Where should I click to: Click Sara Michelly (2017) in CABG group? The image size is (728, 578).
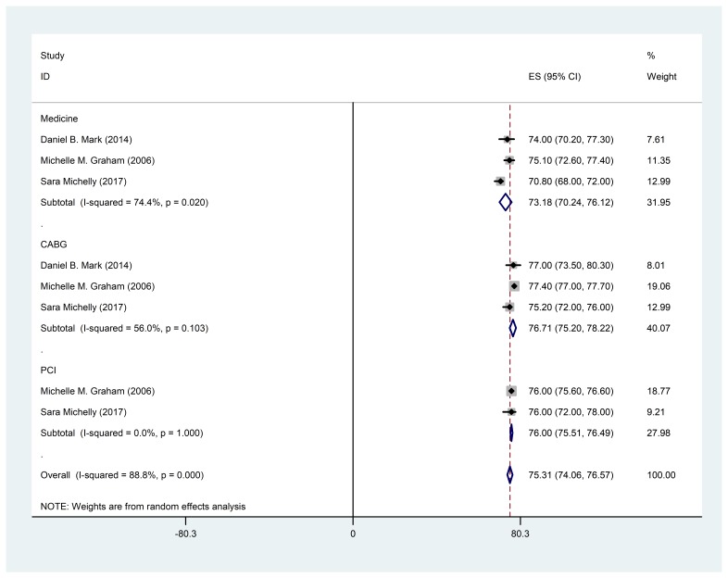(x=83, y=308)
